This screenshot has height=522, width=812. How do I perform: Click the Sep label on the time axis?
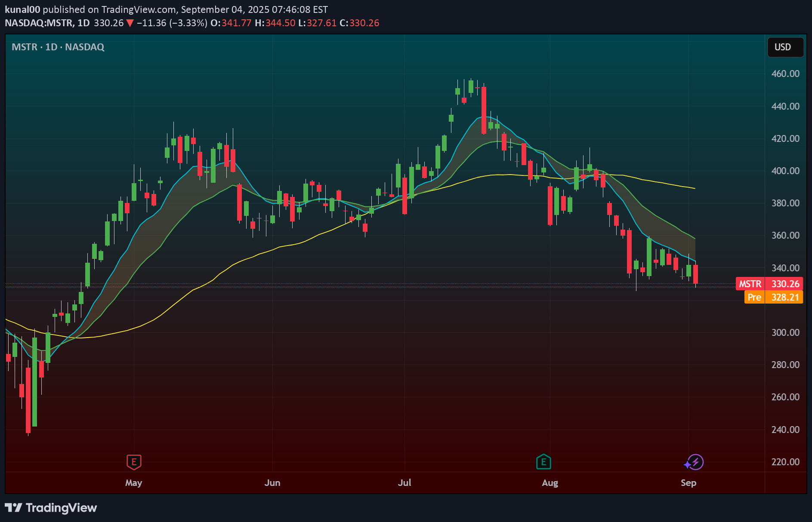click(x=688, y=482)
